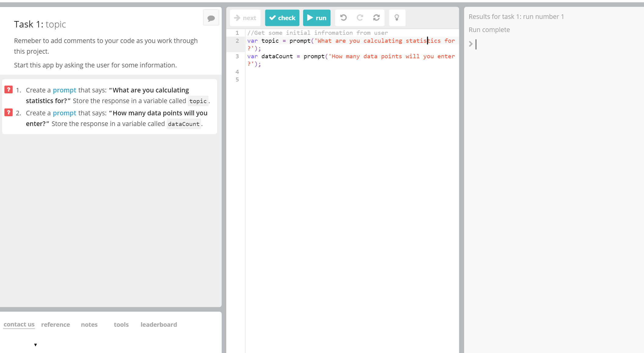Click the red question mark for step 2
Screen dimensions: 644x353
pyautogui.click(x=9, y=113)
